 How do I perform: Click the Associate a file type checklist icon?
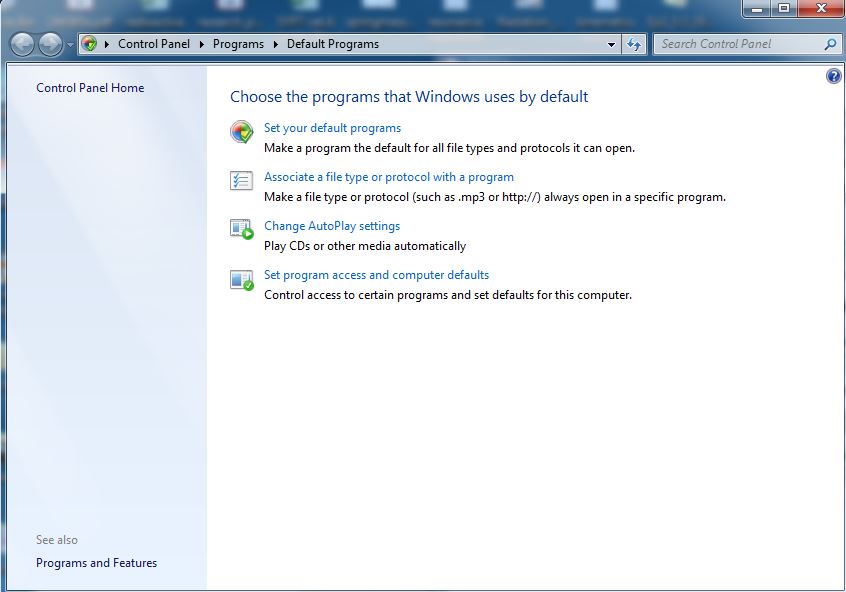point(241,180)
